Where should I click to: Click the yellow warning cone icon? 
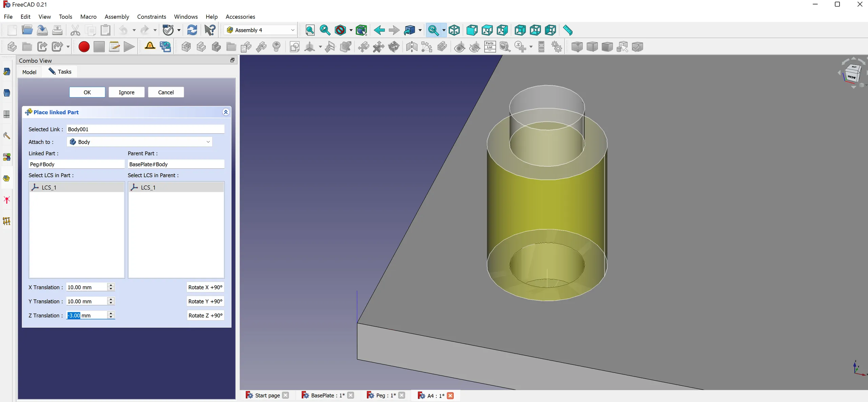click(150, 46)
